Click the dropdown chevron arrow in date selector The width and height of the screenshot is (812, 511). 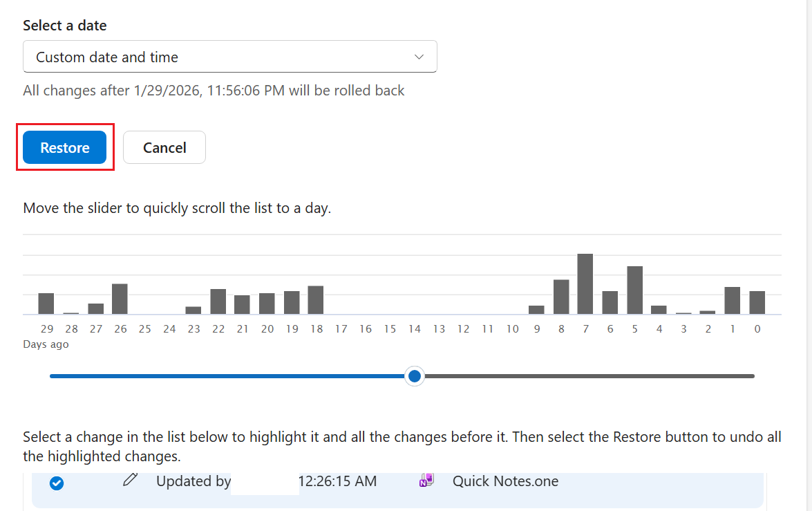[419, 57]
